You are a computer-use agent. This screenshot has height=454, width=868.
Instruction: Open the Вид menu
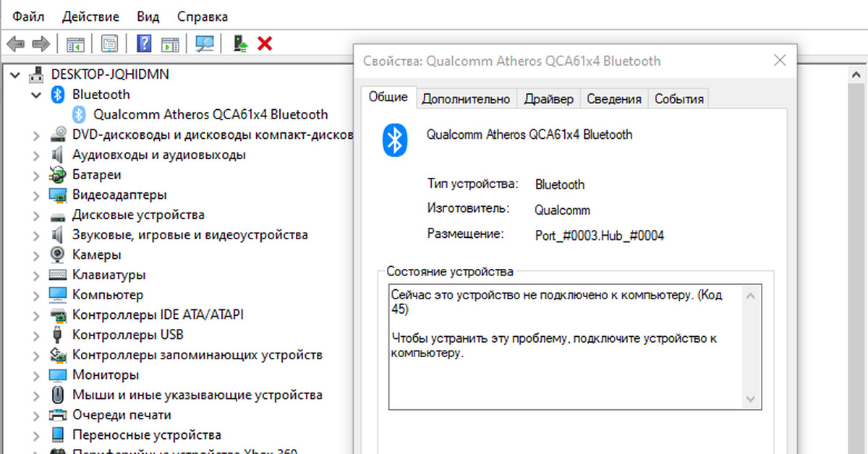click(147, 16)
